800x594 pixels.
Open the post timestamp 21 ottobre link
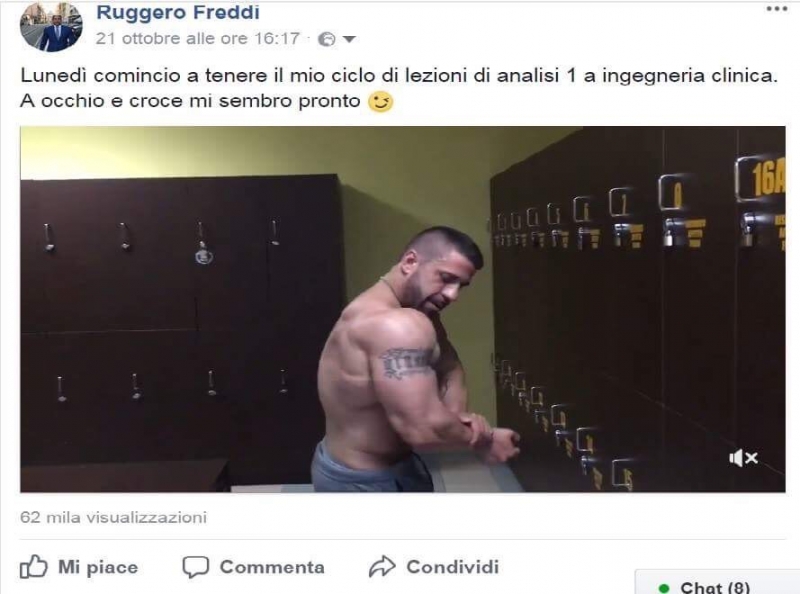(x=197, y=38)
